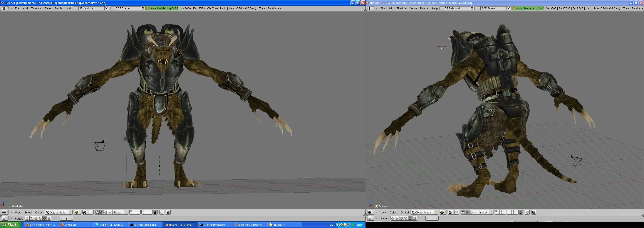This screenshot has height=228, width=644.
Task: Enable rotate manipulator ring in left window
Action: (x=106, y=212)
